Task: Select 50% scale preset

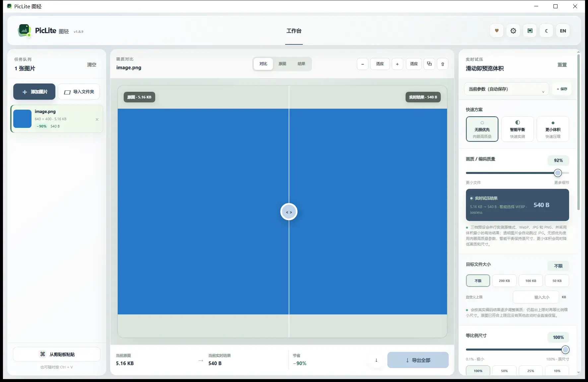Action: click(504, 371)
